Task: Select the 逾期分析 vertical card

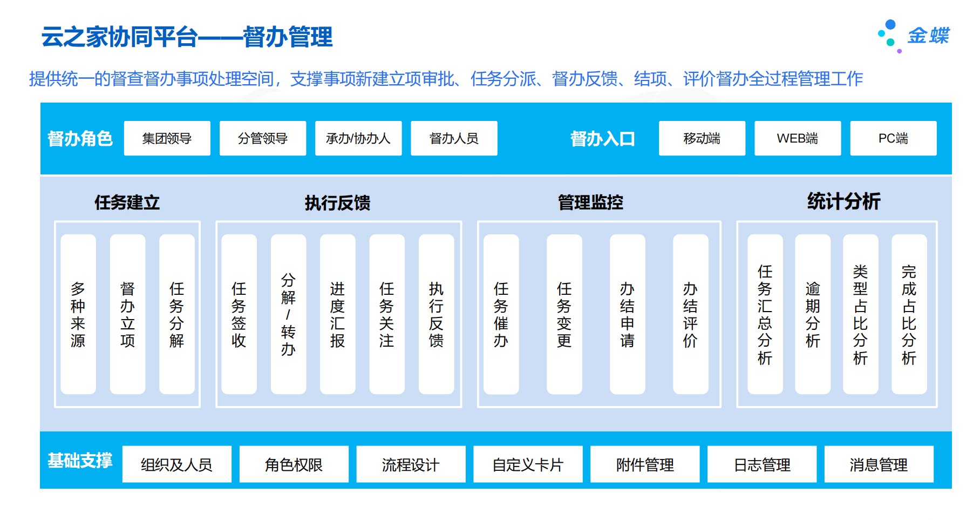Action: click(x=812, y=314)
